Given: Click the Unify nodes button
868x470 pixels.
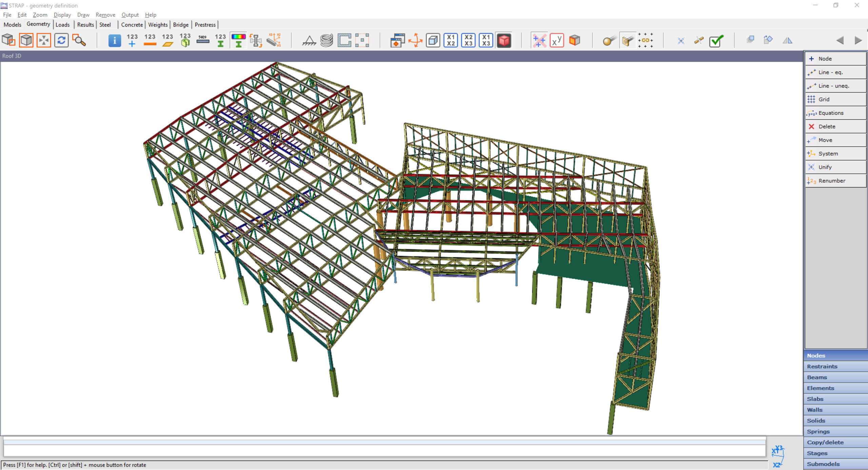Looking at the screenshot, I should [x=835, y=167].
